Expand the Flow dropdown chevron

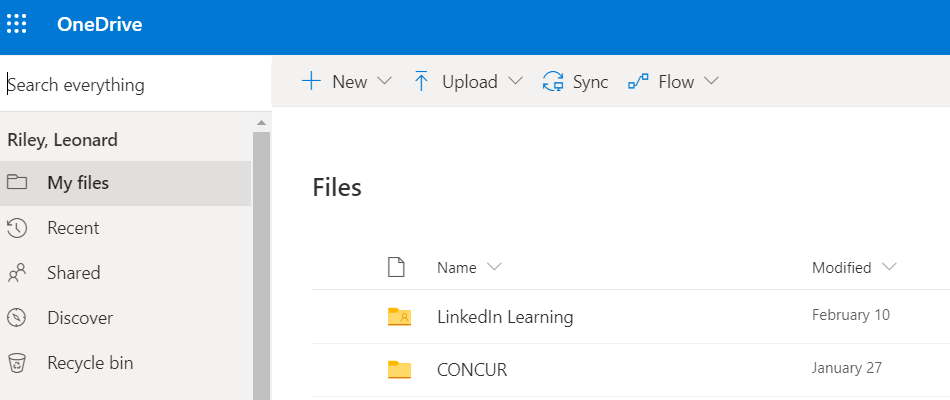click(x=711, y=81)
